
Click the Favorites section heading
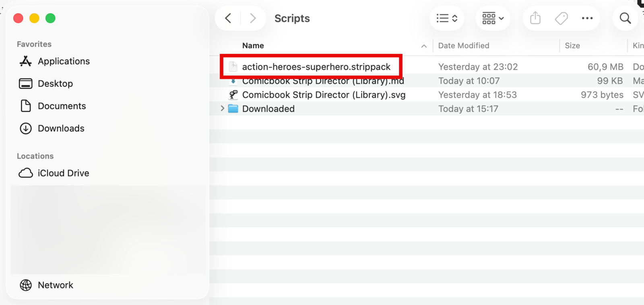coord(34,44)
